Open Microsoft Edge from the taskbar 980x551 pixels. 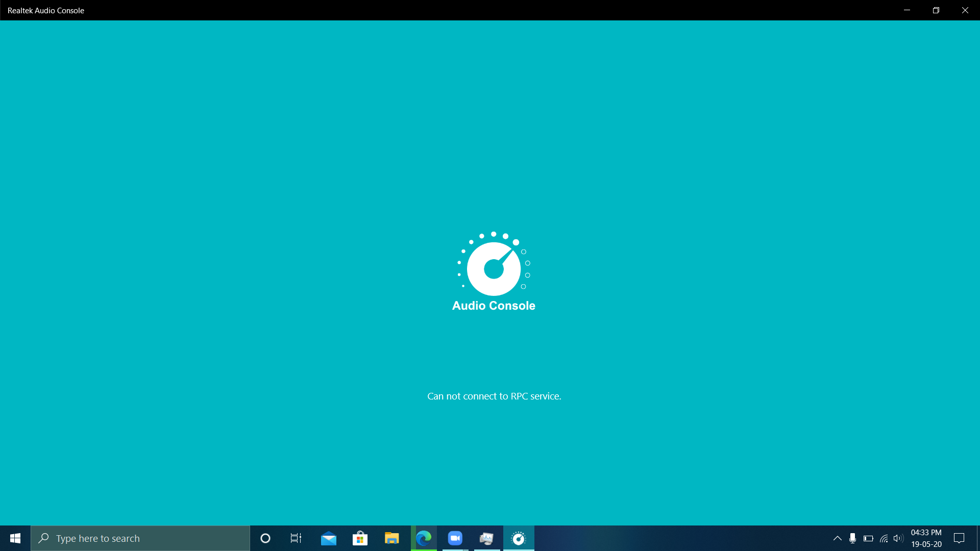pyautogui.click(x=424, y=538)
